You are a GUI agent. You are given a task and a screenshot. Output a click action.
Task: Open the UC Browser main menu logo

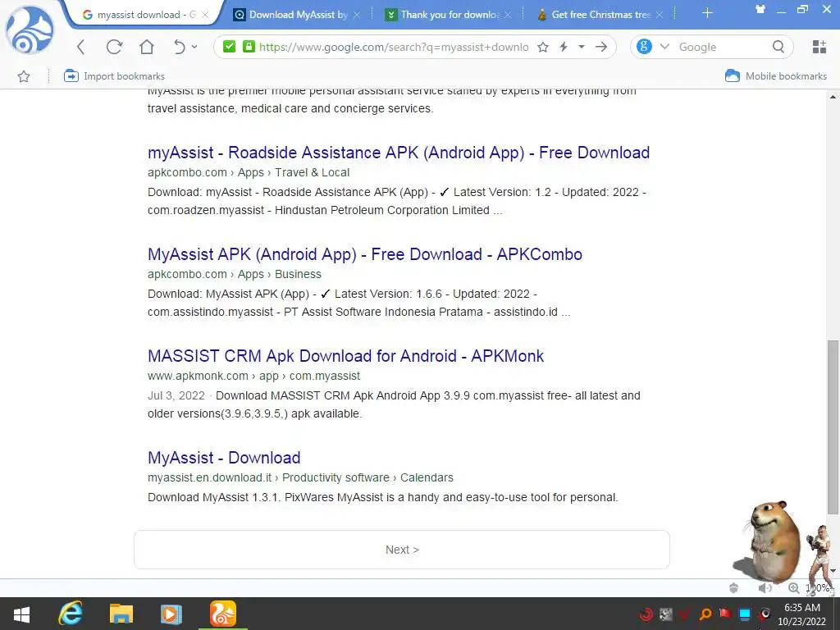click(x=30, y=30)
